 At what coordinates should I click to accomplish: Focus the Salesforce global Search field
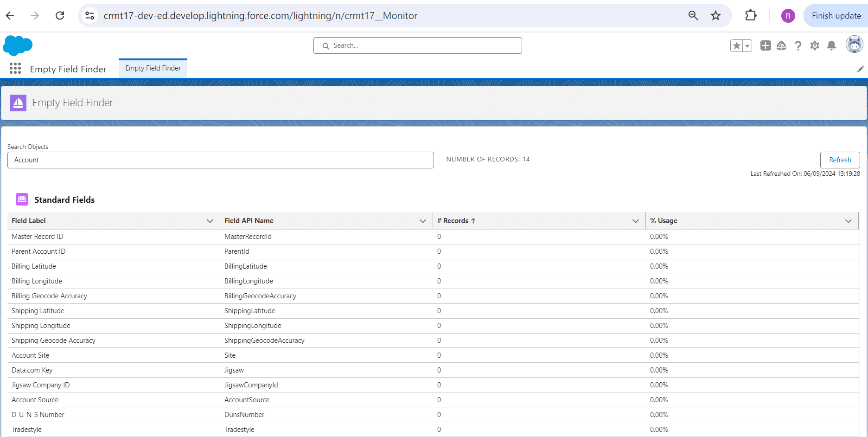point(418,45)
